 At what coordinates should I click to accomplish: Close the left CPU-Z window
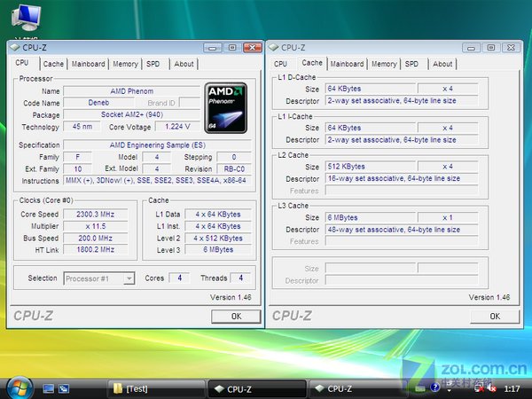coord(253,48)
